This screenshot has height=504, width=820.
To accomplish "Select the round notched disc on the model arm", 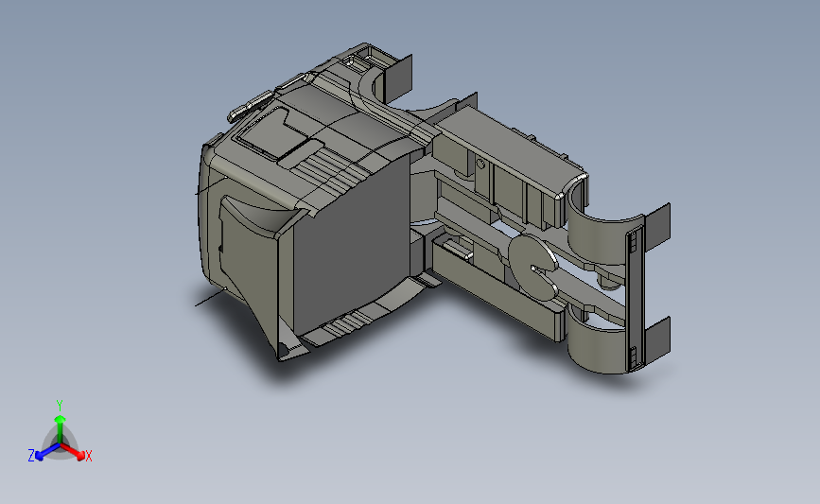I will point(532,268).
